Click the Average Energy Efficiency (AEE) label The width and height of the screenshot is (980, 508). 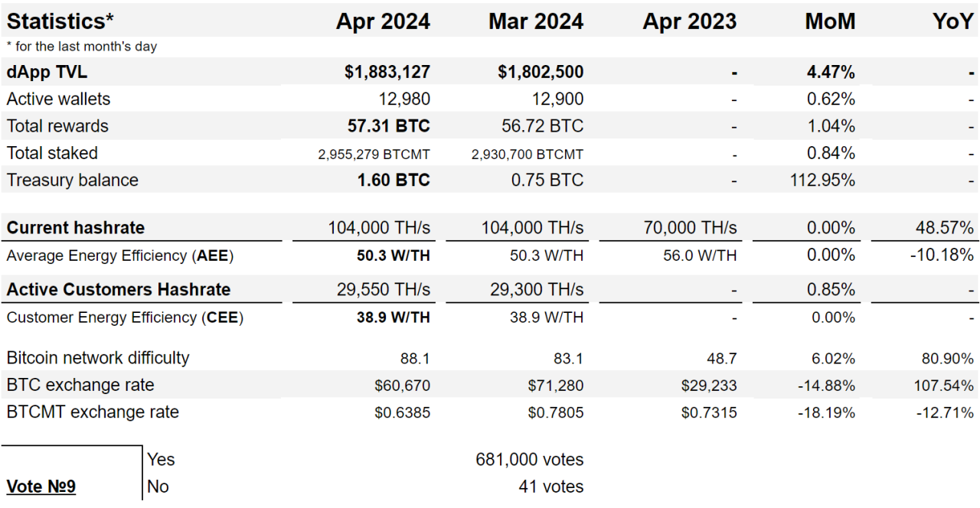(119, 256)
